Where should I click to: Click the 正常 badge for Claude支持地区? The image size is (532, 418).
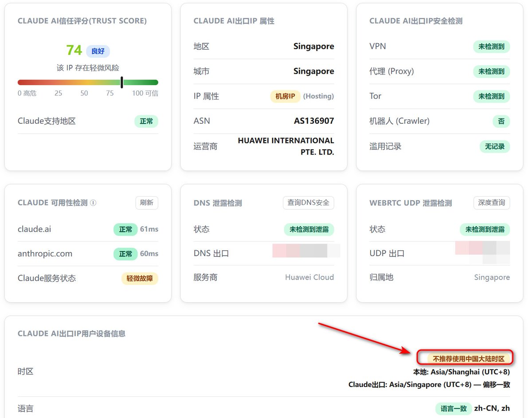point(146,121)
